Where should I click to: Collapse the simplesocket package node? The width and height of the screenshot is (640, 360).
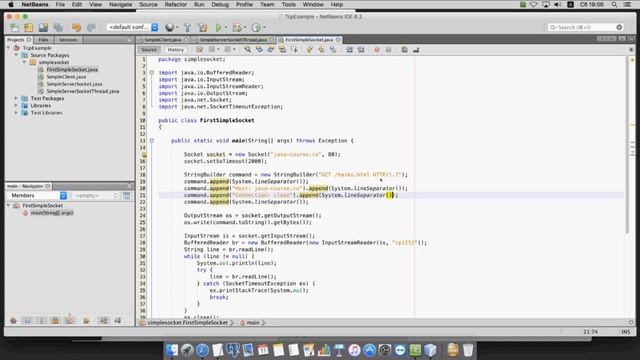click(x=24, y=62)
